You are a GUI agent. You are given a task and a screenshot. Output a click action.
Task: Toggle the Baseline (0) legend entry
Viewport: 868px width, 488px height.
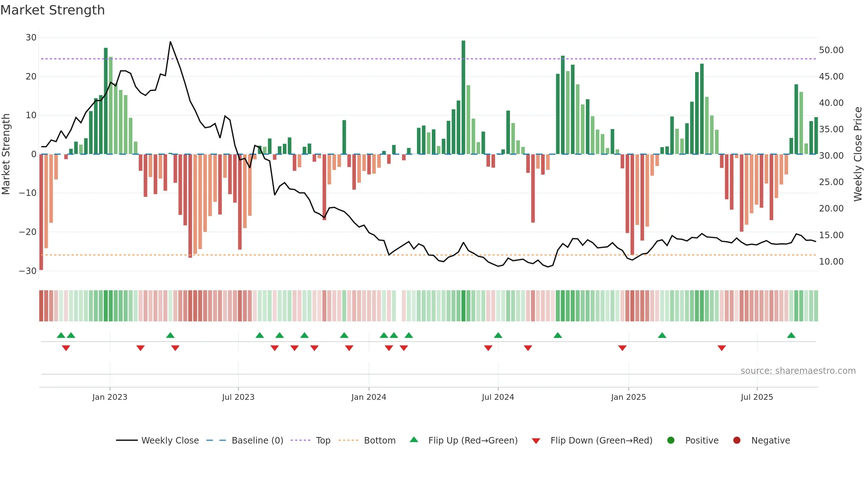pos(245,440)
